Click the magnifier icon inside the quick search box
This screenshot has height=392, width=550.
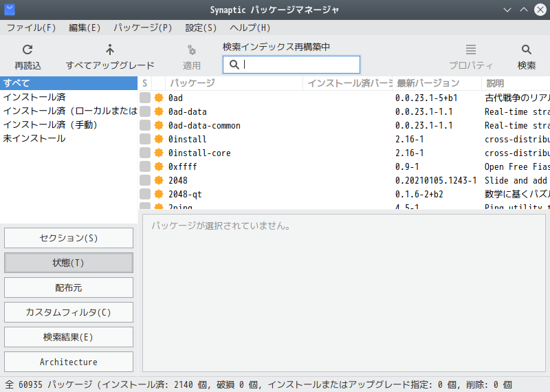(234, 65)
